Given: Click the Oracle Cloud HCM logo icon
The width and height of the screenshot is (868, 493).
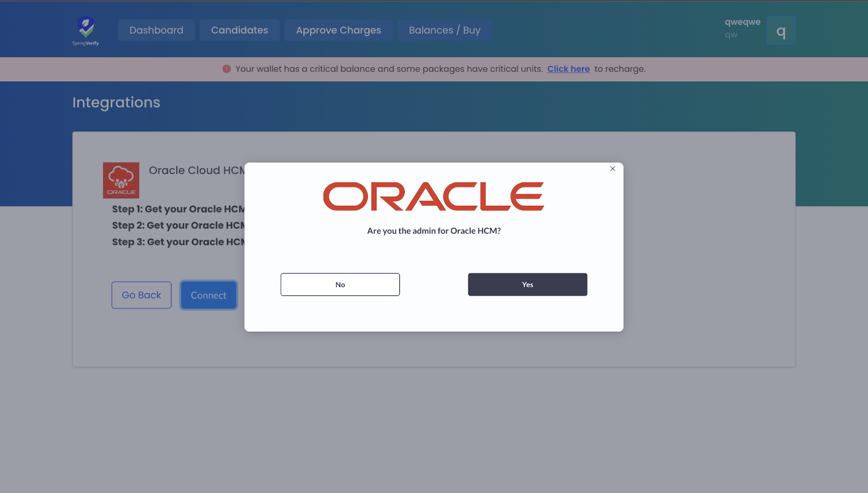Looking at the screenshot, I should [121, 180].
